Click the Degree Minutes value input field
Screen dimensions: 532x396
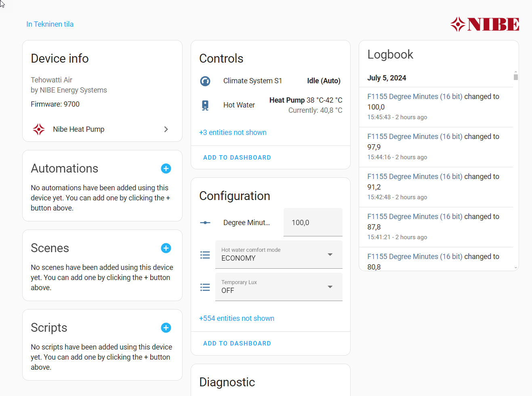point(313,223)
